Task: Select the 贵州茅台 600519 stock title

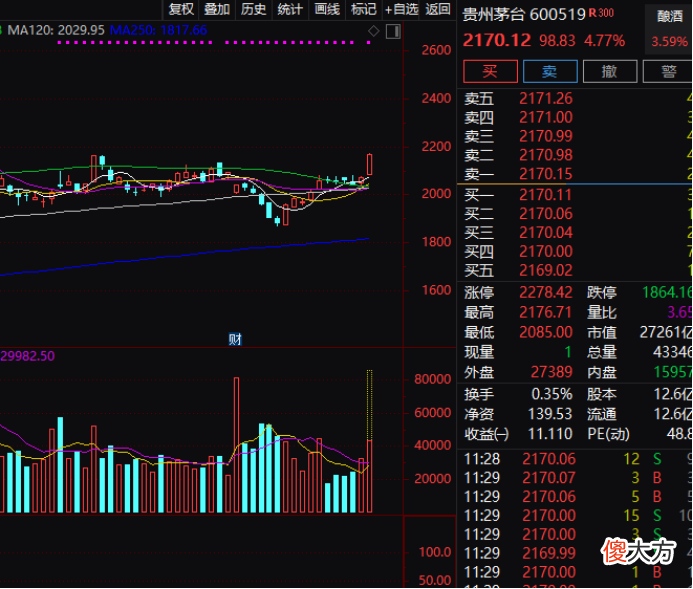Action: (x=524, y=15)
